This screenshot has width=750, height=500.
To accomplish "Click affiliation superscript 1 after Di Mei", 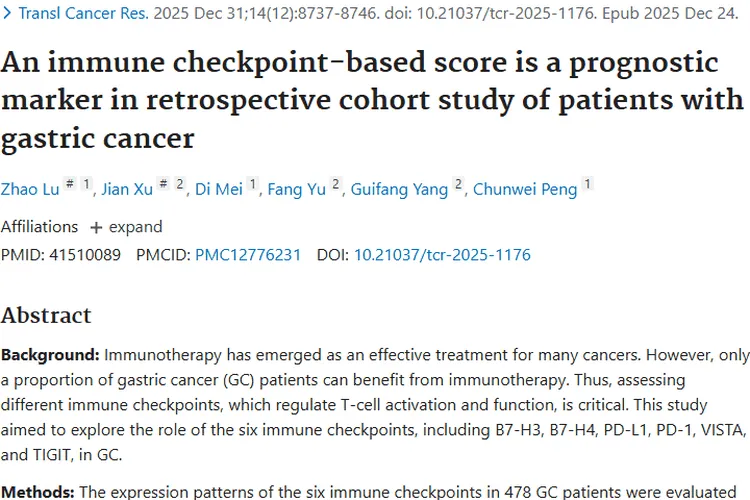I will point(254,185).
